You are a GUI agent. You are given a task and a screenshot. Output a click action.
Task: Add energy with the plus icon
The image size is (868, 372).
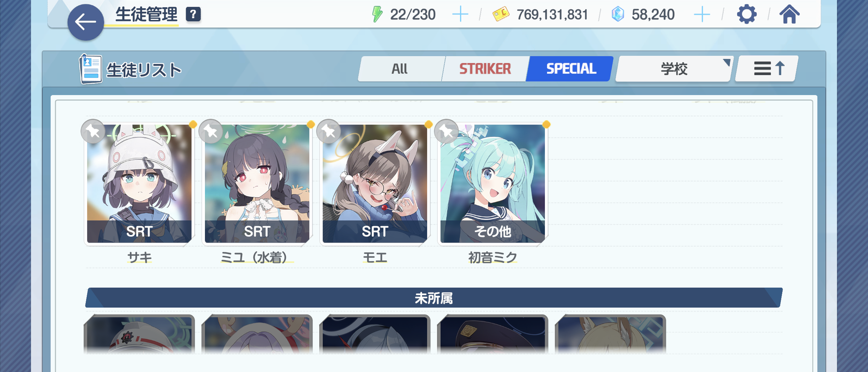pyautogui.click(x=460, y=15)
